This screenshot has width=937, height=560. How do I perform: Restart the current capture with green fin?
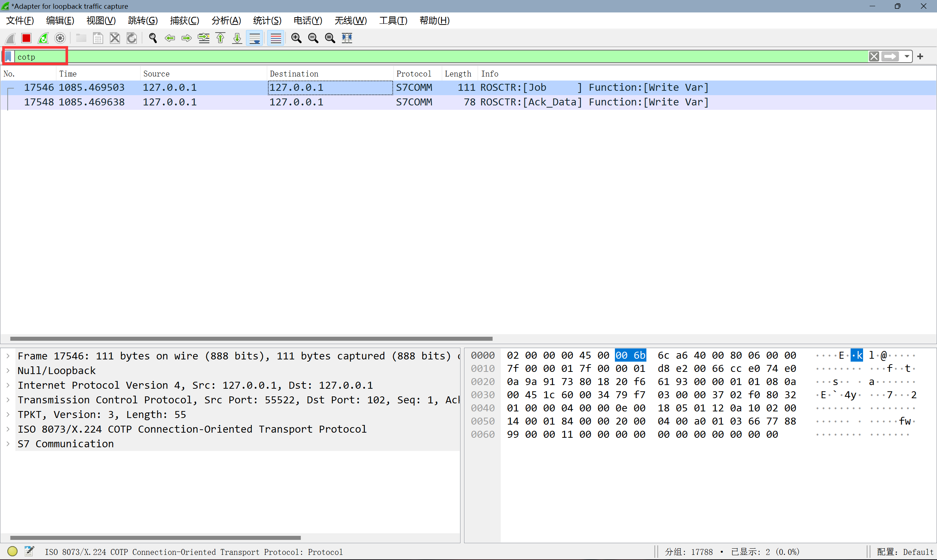[x=44, y=38]
